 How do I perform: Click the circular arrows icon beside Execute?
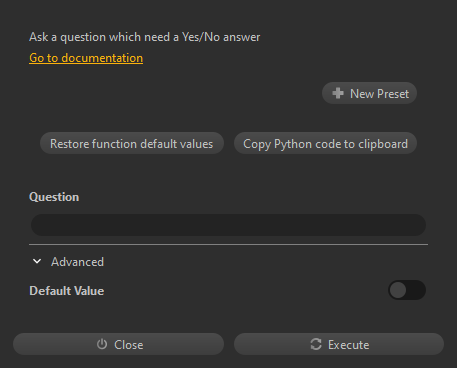tap(316, 344)
